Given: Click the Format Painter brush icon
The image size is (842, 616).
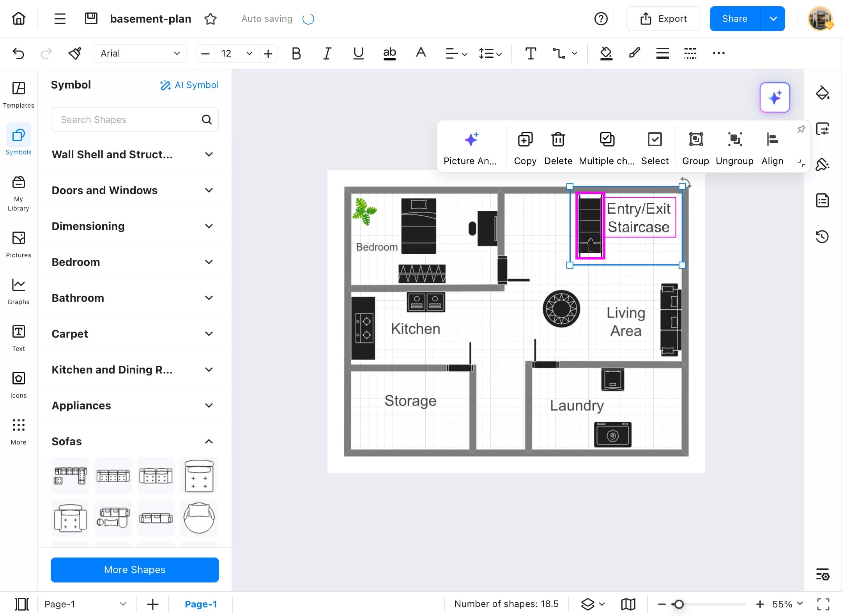Looking at the screenshot, I should (x=75, y=53).
